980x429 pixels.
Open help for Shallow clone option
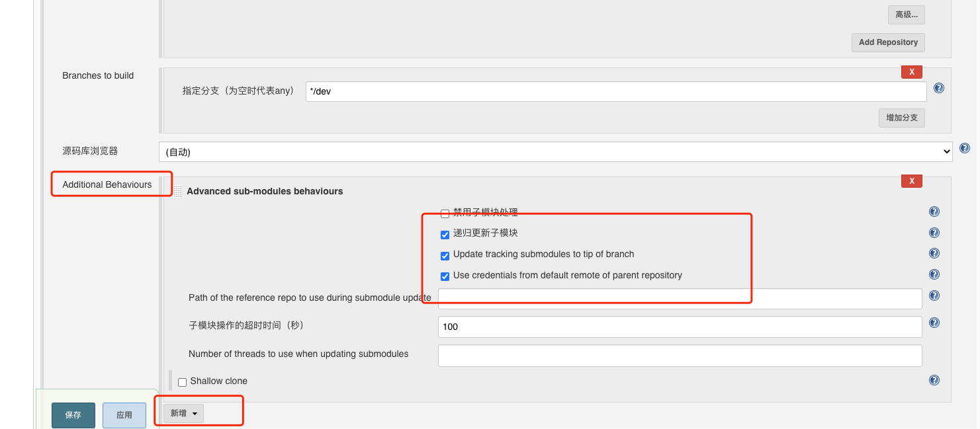pos(934,380)
